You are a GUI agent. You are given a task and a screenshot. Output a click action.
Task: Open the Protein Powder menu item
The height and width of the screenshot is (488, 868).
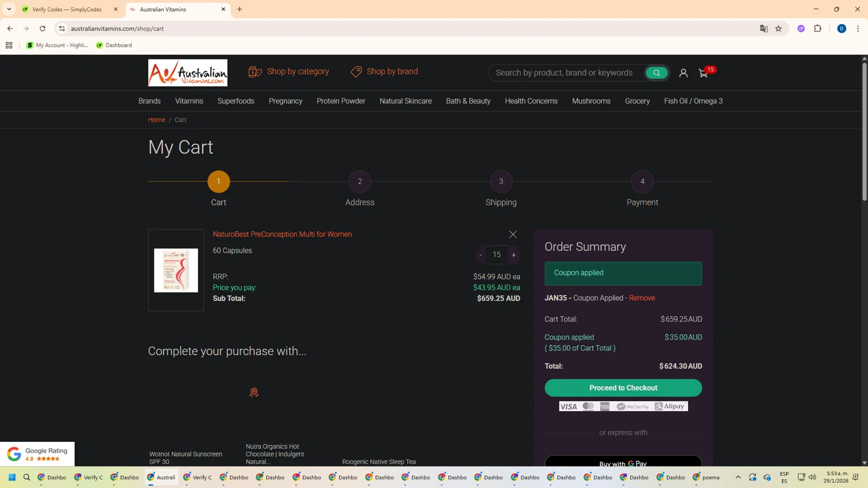[x=341, y=101]
